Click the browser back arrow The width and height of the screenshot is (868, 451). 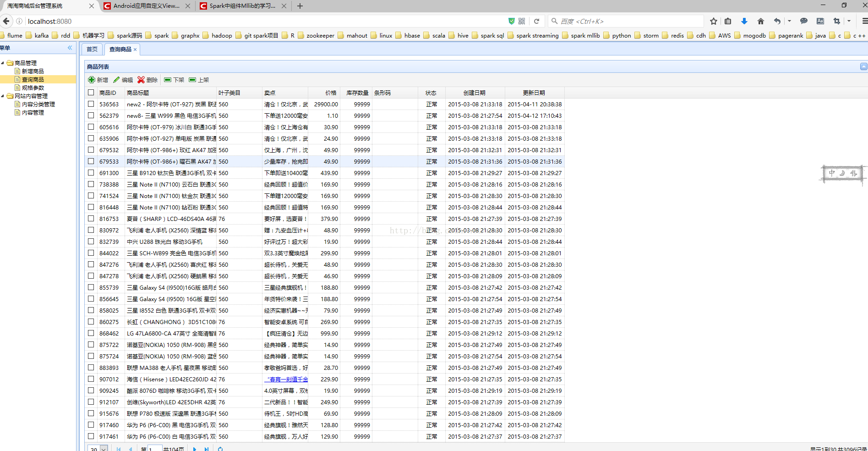pyautogui.click(x=6, y=21)
